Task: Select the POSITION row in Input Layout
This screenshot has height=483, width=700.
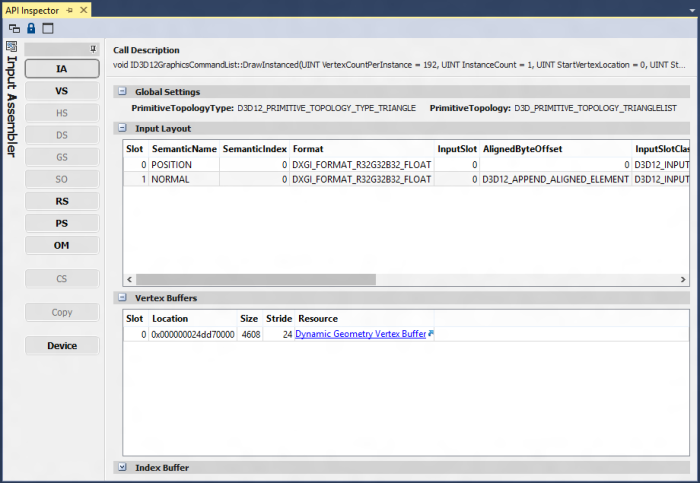Action: pos(406,165)
